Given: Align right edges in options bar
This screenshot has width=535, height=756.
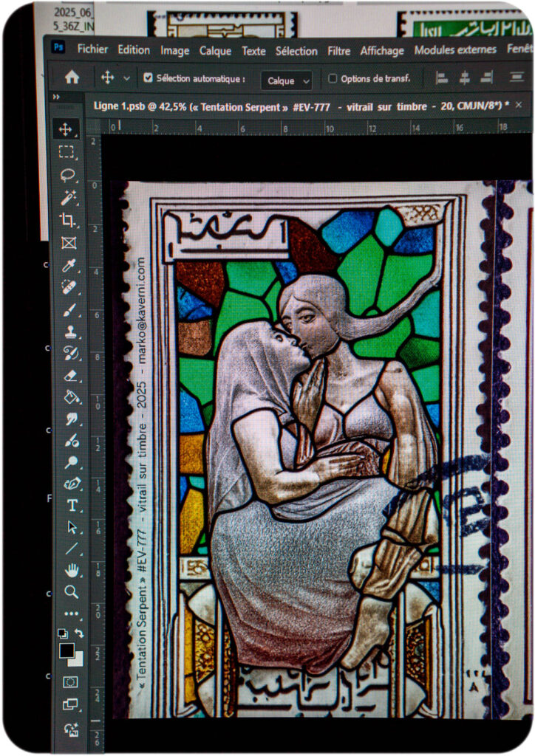Looking at the screenshot, I should [x=487, y=78].
